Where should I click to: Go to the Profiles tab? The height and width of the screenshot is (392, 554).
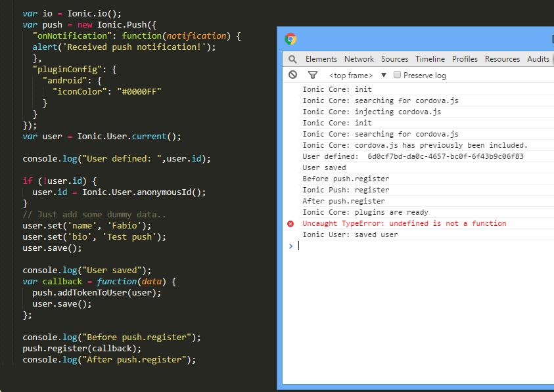tap(465, 59)
